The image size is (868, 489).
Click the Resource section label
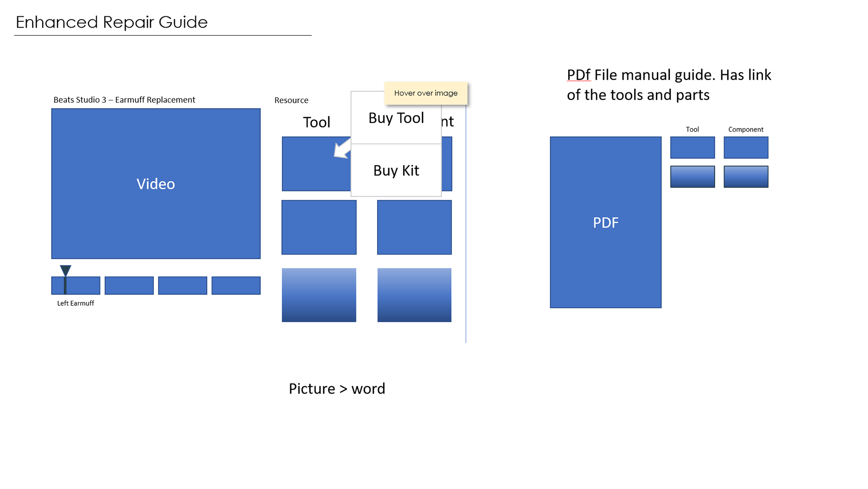tap(291, 100)
